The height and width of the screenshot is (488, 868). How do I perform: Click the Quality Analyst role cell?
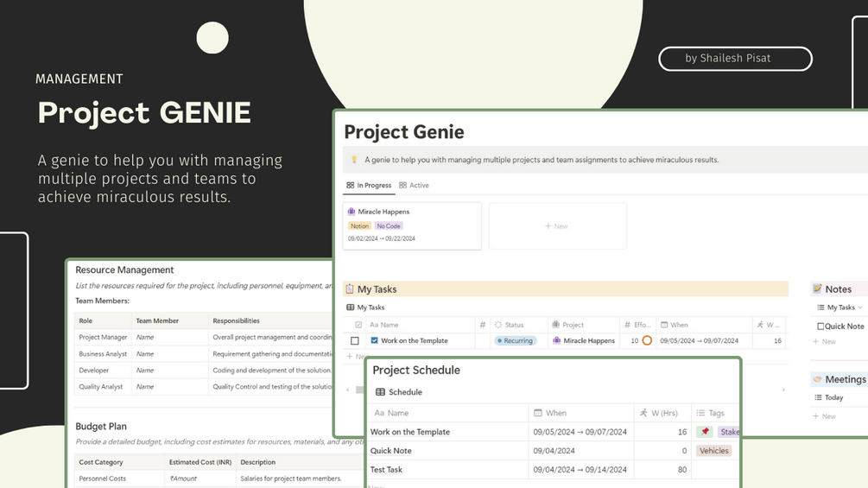coord(103,387)
